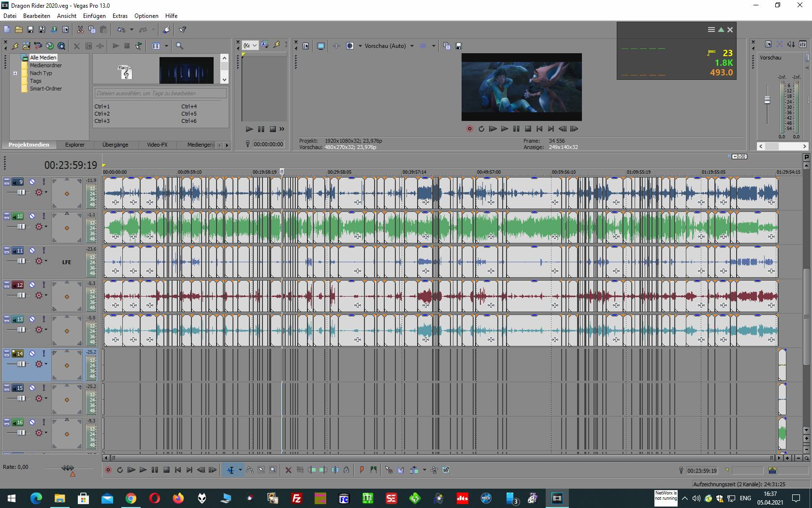Open the Vorschau (Auto) preview quality dropdown
The image size is (812, 508).
point(412,46)
